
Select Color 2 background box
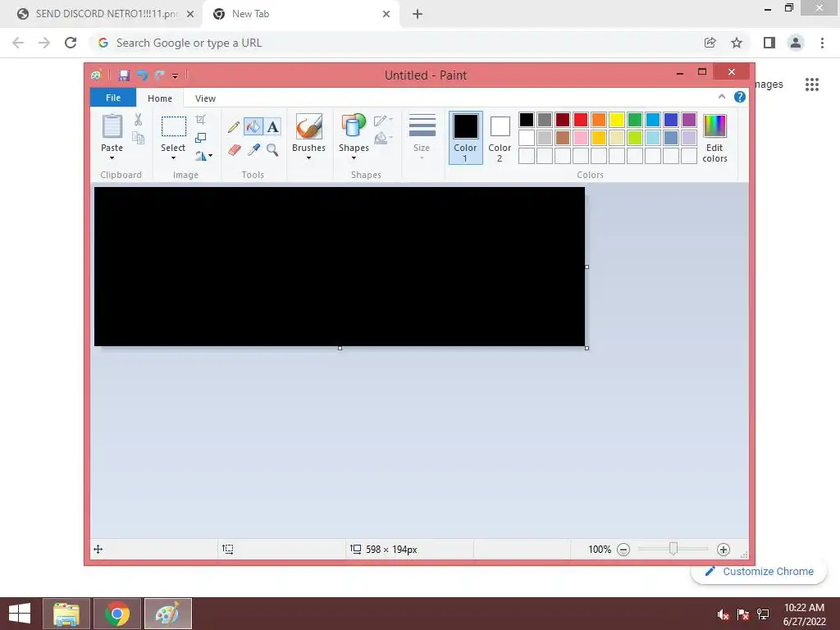tap(500, 138)
